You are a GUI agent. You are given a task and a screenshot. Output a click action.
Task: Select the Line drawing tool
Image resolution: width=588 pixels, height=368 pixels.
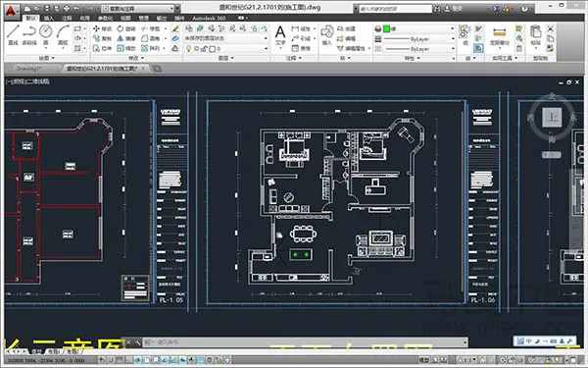[x=13, y=34]
